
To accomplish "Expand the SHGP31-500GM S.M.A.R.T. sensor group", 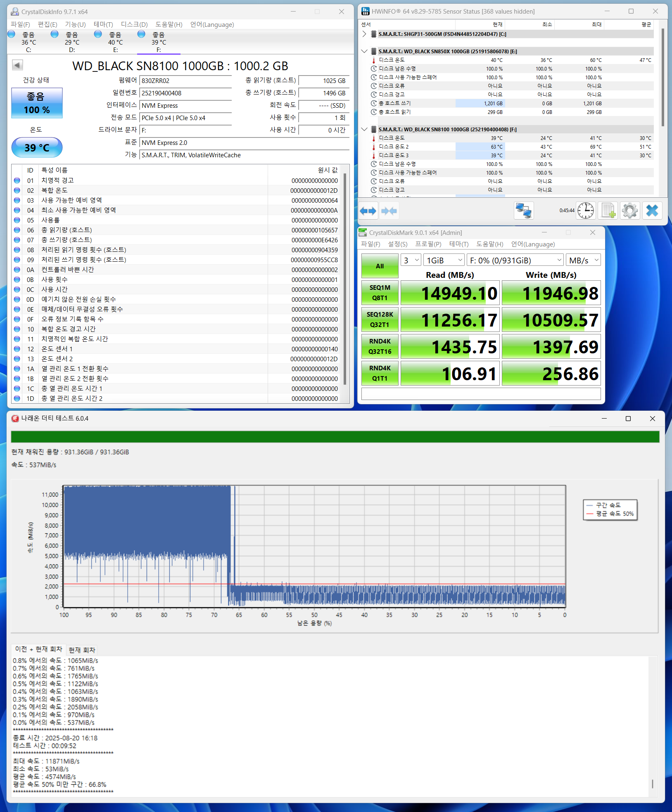I will (x=364, y=34).
